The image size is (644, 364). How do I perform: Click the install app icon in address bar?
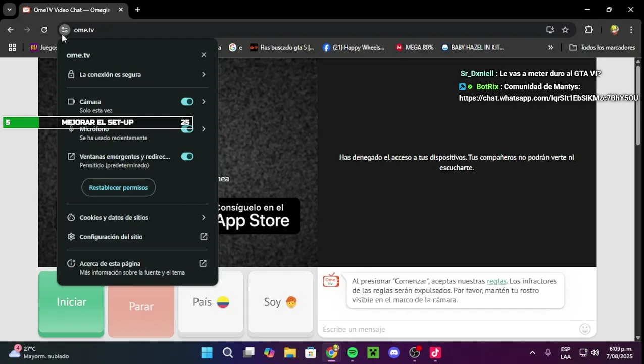550,30
